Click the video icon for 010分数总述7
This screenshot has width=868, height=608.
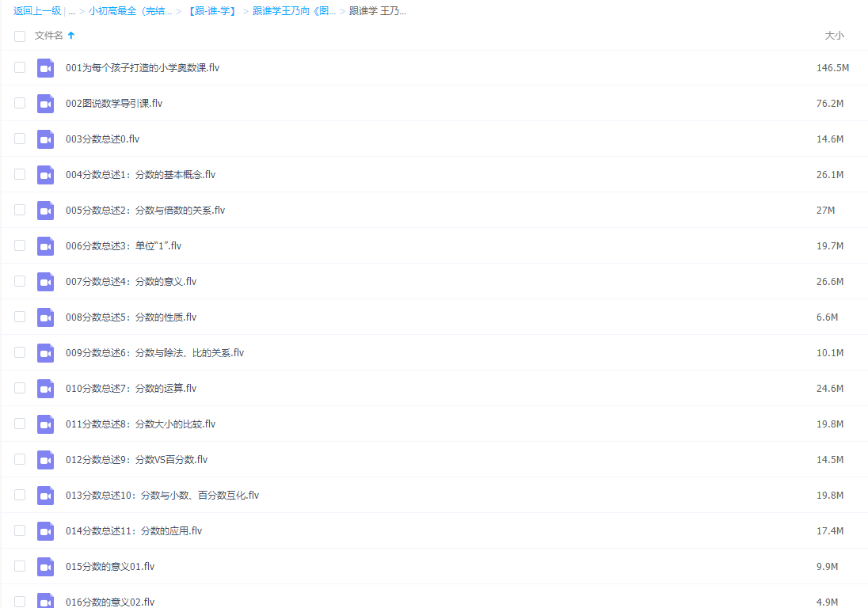45,388
